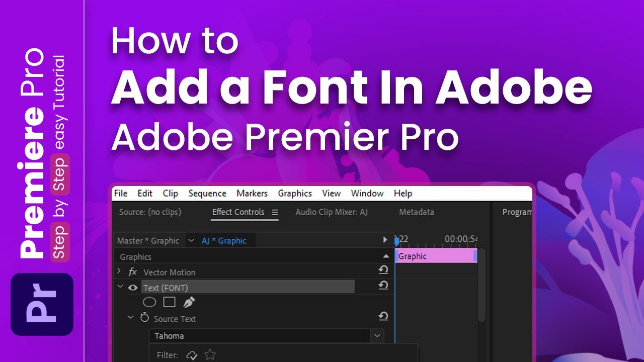
Task: Open the Effect Controls panel menu icon
Action: click(x=275, y=213)
